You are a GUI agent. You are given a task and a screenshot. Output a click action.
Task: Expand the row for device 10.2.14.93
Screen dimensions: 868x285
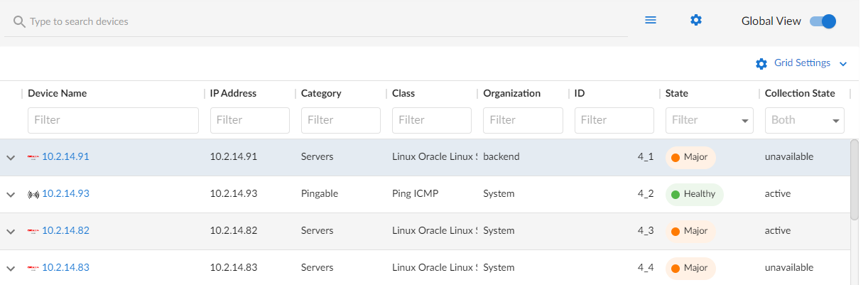pos(11,194)
